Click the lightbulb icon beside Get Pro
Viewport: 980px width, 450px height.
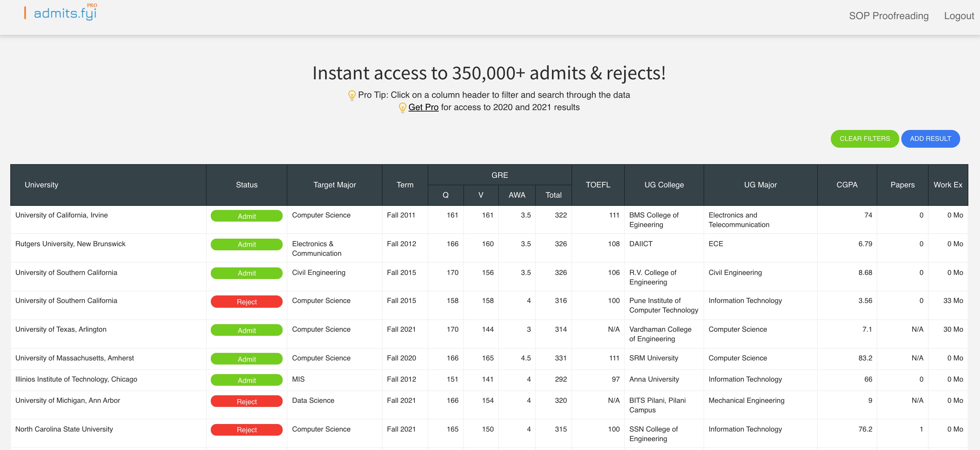pyautogui.click(x=402, y=108)
